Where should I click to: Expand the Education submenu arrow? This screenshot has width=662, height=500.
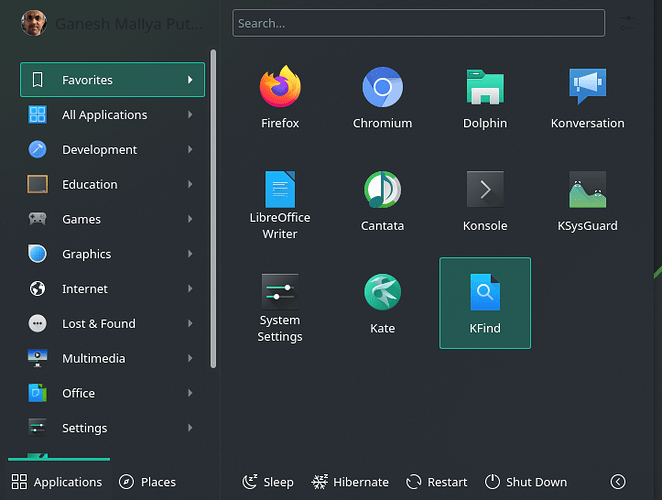pos(190,184)
